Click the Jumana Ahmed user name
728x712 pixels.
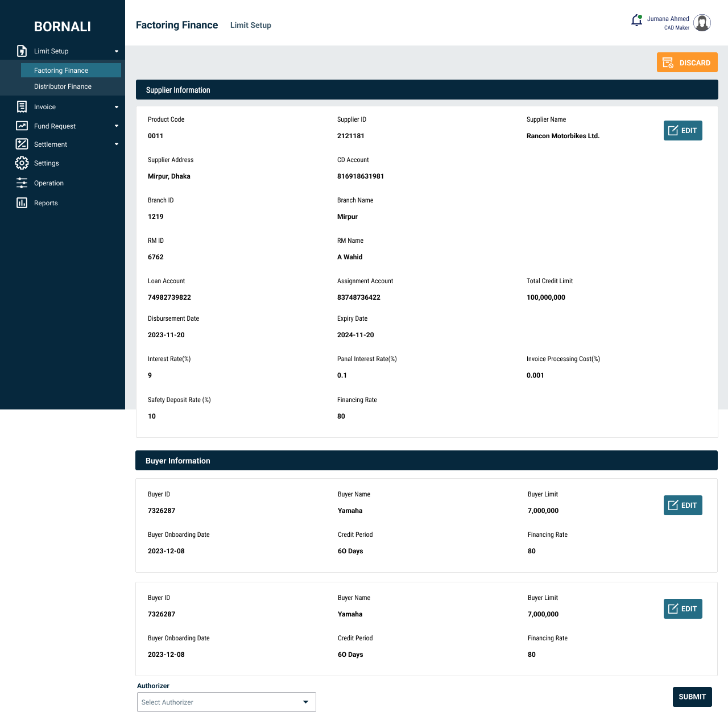(668, 19)
